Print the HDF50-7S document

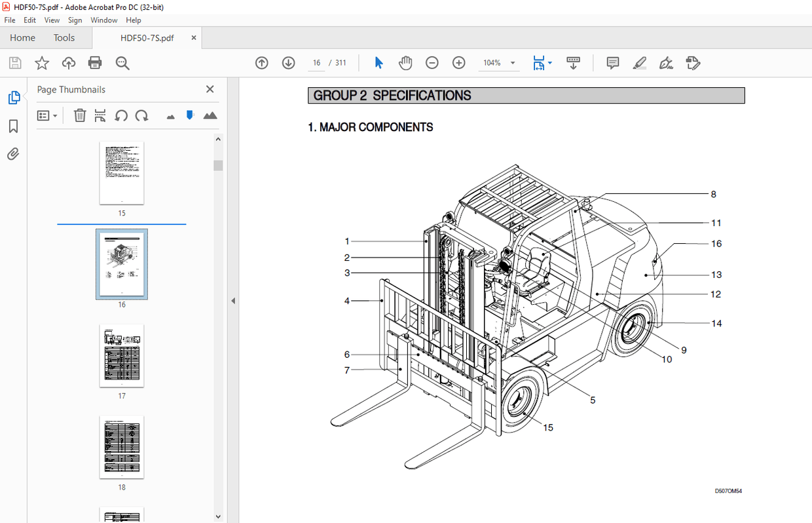pos(95,62)
